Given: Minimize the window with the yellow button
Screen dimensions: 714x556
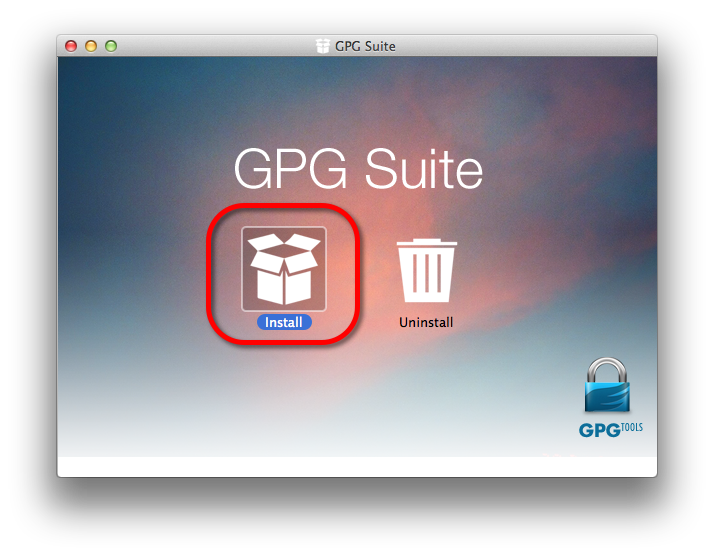Looking at the screenshot, I should (x=91, y=46).
